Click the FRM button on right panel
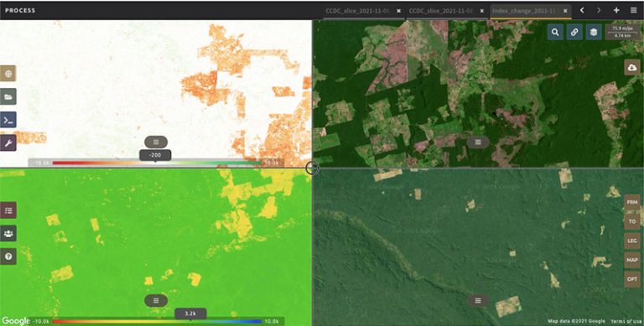 coord(632,203)
